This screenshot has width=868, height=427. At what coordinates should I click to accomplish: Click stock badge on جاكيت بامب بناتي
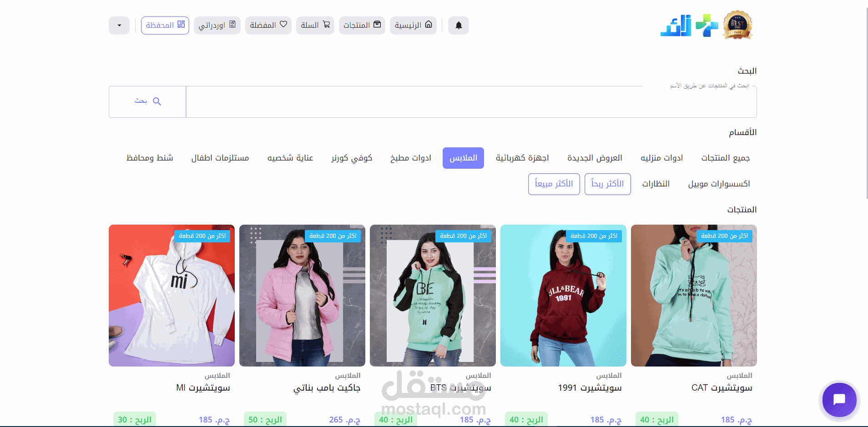point(333,236)
